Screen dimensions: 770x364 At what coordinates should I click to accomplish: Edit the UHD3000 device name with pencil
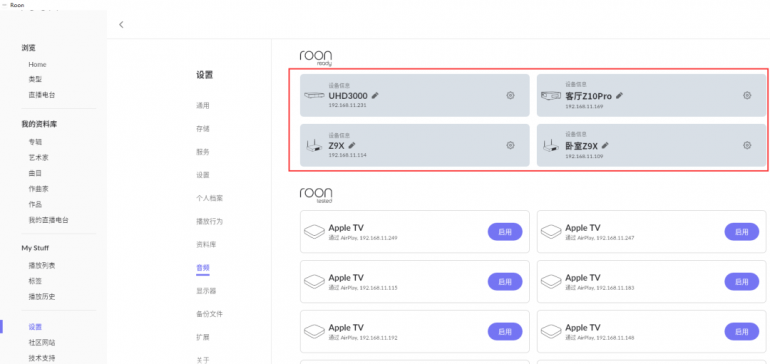coord(375,96)
